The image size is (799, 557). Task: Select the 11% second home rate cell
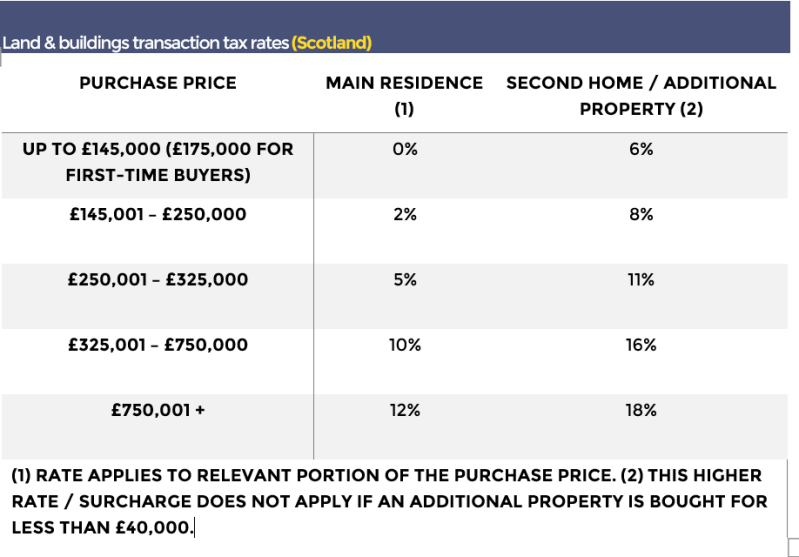click(641, 280)
